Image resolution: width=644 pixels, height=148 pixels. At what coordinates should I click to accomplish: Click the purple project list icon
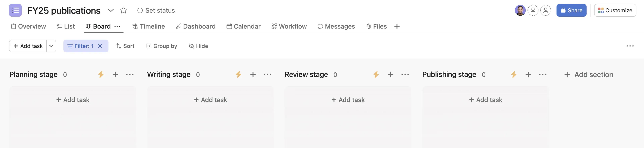[15, 11]
